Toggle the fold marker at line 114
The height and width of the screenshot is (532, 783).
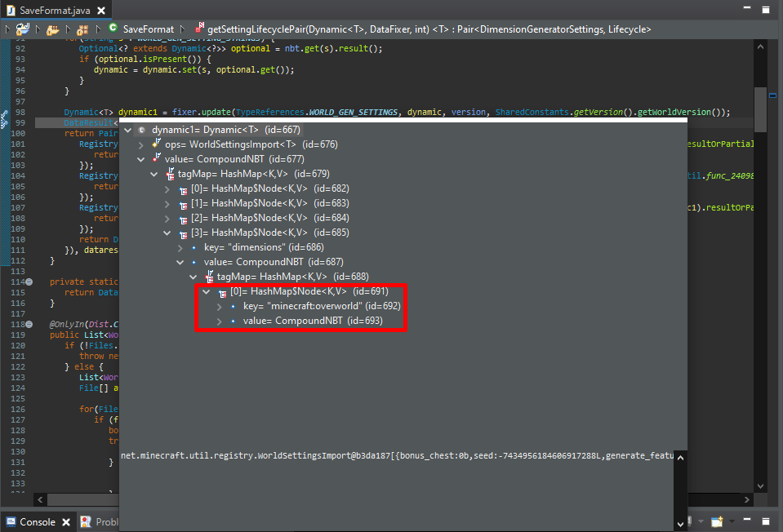tap(29, 282)
